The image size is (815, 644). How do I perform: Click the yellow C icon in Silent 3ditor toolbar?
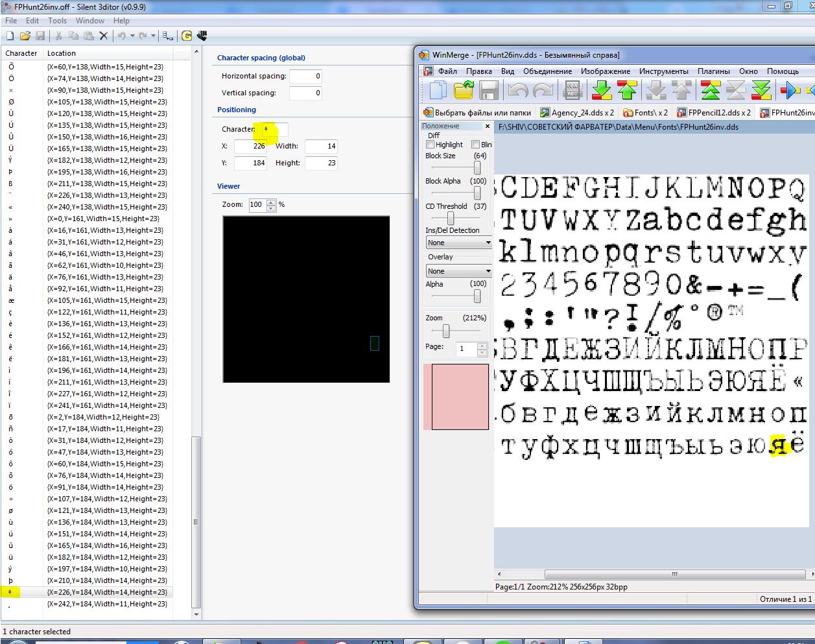point(187,36)
